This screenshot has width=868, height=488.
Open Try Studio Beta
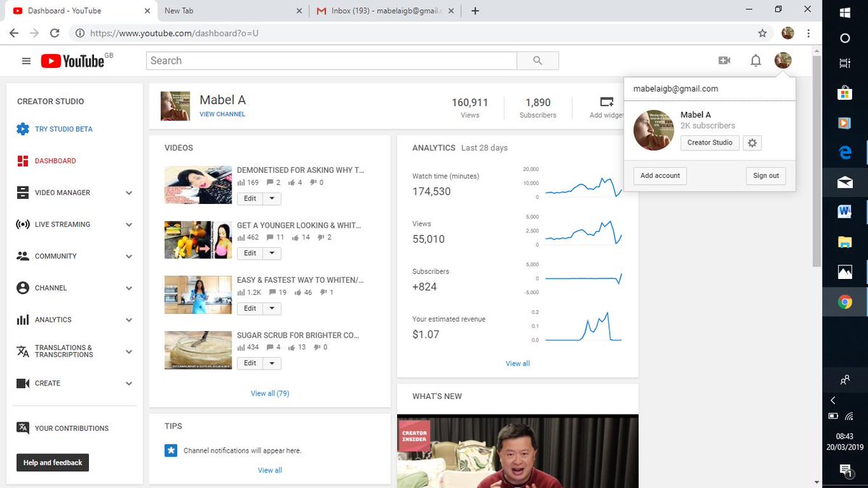(64, 129)
